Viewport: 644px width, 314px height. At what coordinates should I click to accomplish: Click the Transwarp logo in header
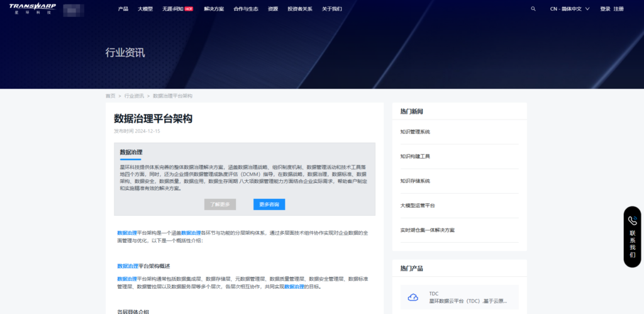[x=32, y=9]
